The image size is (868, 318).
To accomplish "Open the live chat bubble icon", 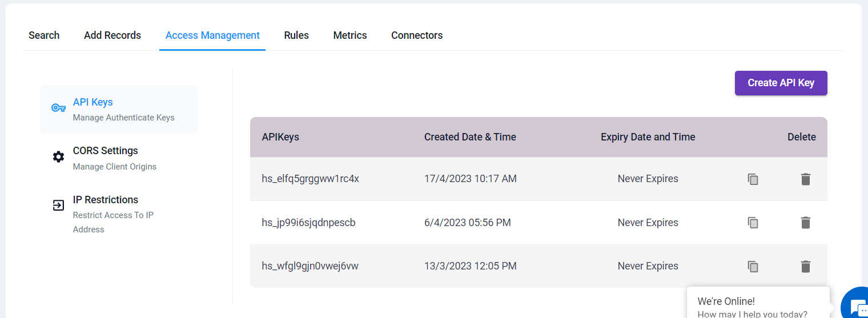I will click(855, 303).
